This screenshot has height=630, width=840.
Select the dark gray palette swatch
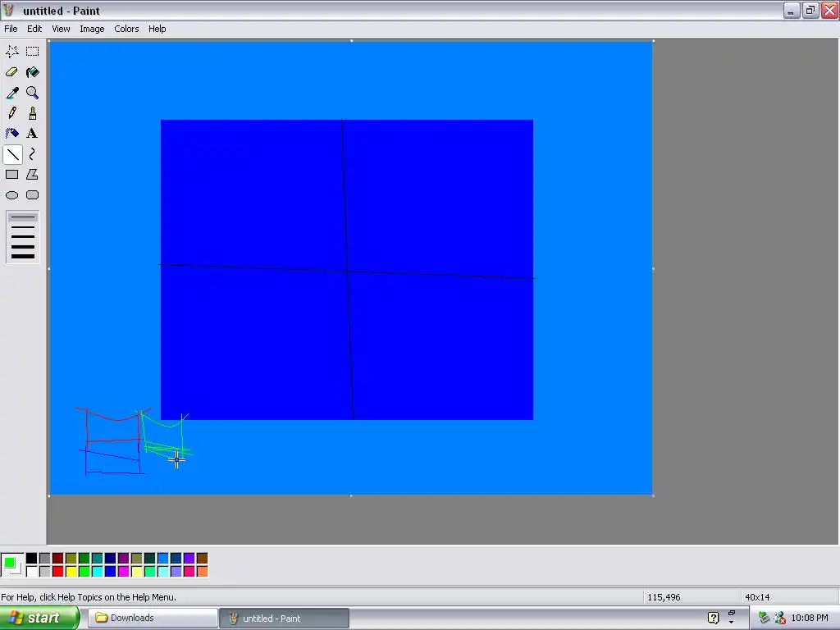[x=44, y=559]
